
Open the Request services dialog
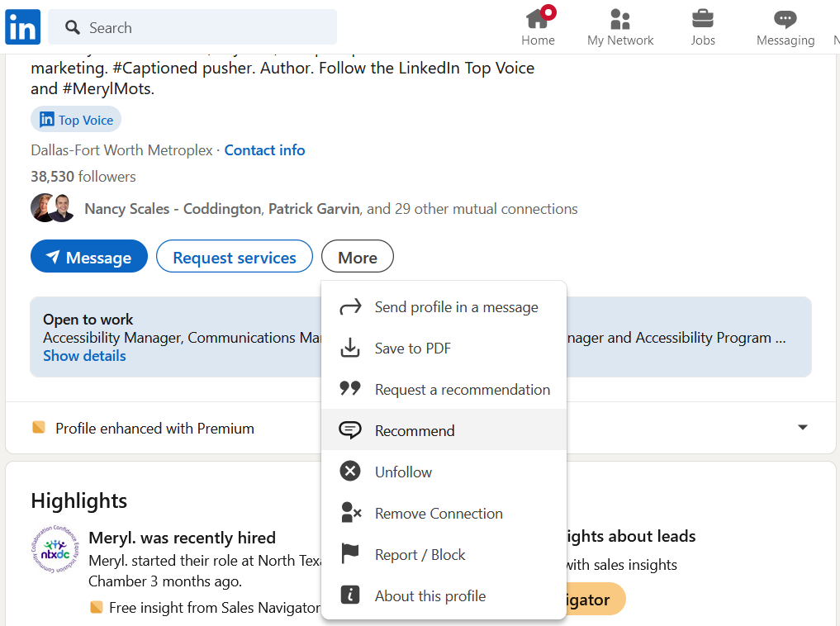(234, 256)
